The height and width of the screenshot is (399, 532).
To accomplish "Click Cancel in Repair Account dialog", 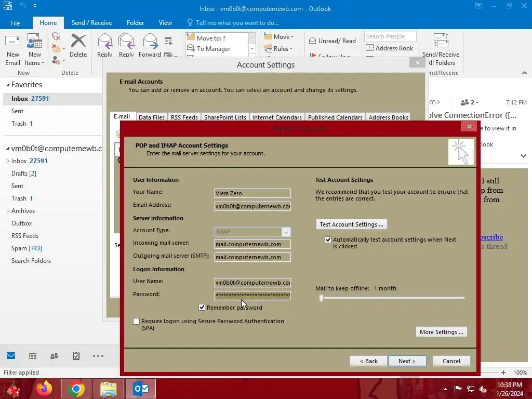I will [x=451, y=361].
